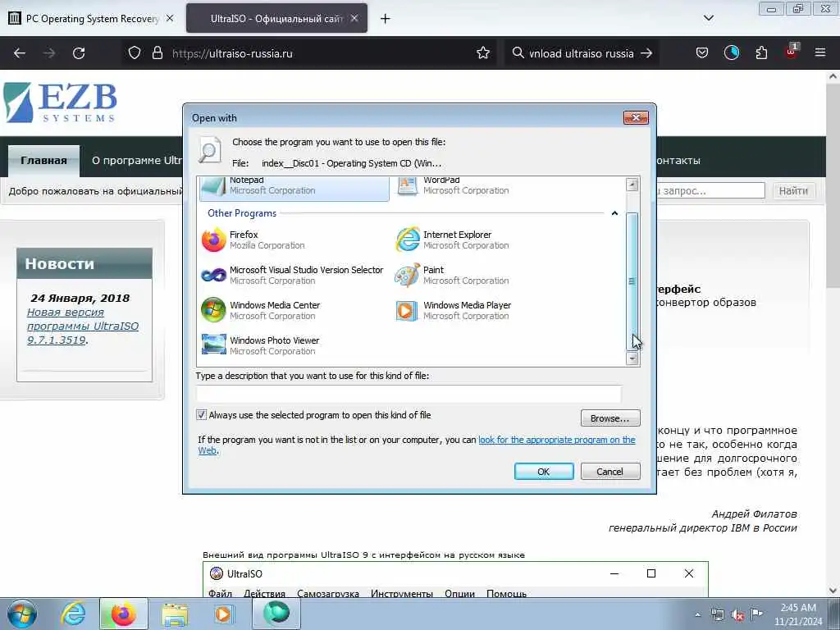Open the tracking protection shield icon

(135, 53)
